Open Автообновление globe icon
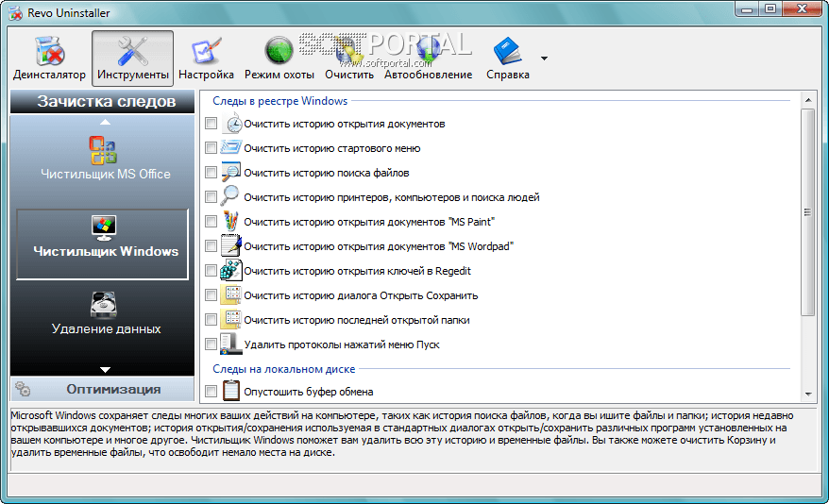Viewport: 829px width, 504px height. (x=428, y=51)
